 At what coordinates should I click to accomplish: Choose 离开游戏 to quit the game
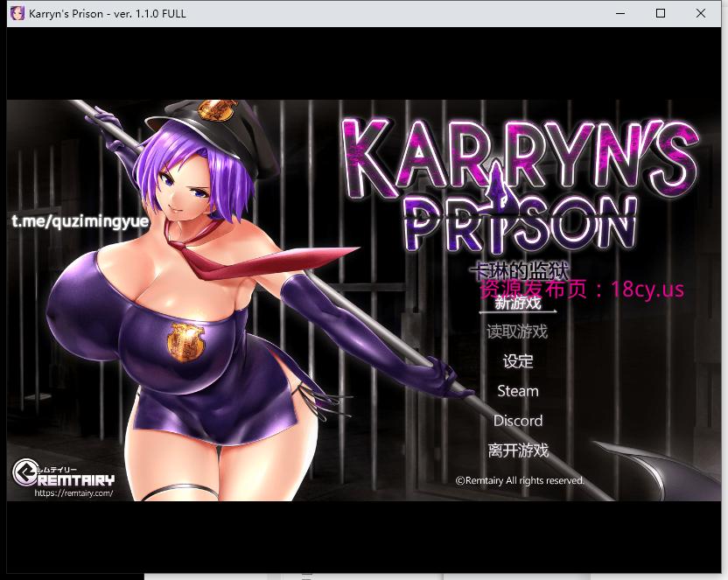tap(518, 450)
